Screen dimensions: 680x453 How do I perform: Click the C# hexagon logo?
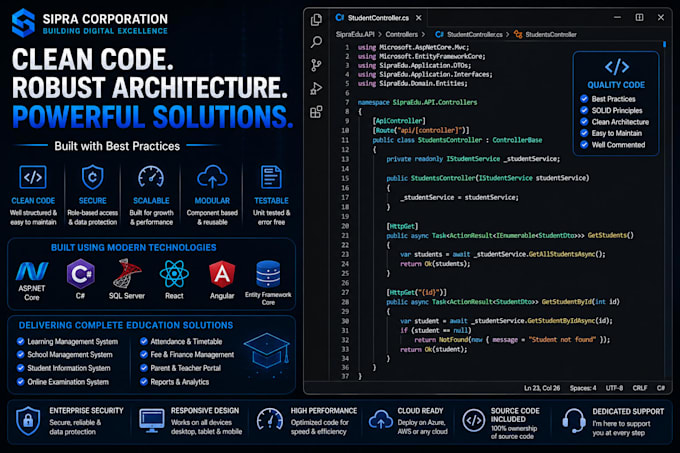click(x=81, y=274)
